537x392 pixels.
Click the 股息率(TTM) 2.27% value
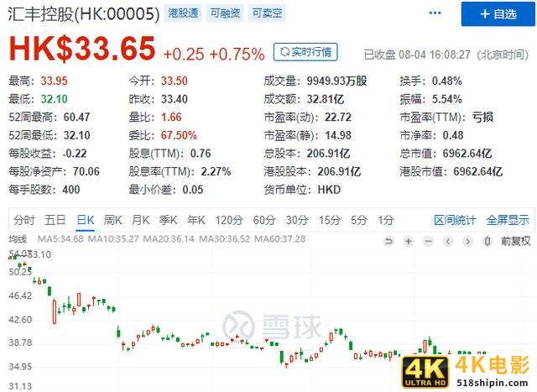coord(216,171)
